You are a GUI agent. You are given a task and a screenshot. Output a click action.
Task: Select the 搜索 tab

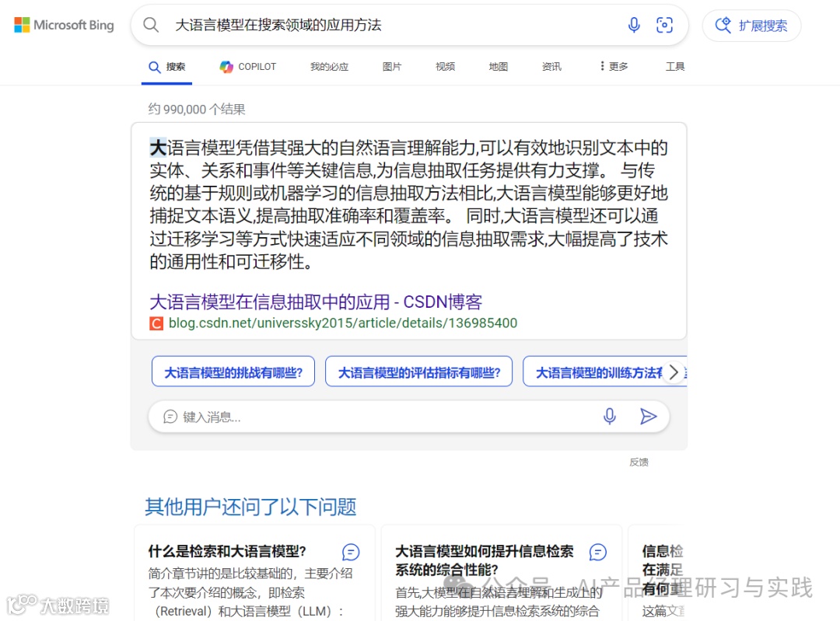[166, 67]
